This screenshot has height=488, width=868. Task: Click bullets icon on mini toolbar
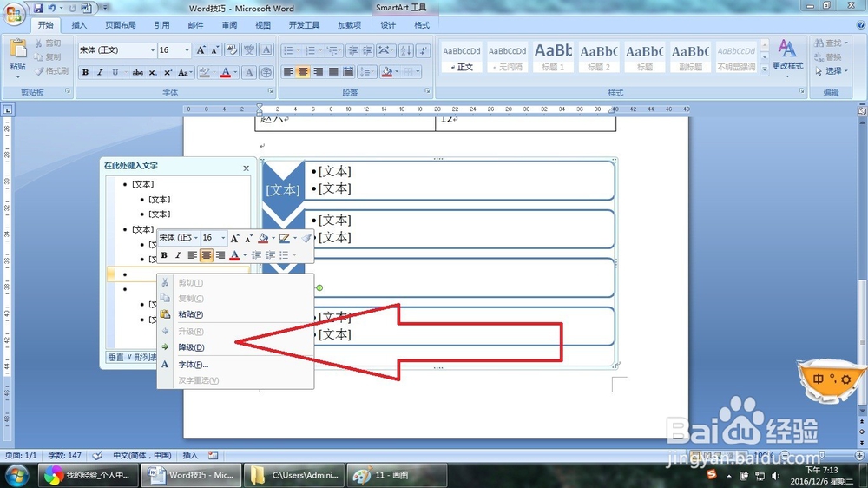(284, 255)
